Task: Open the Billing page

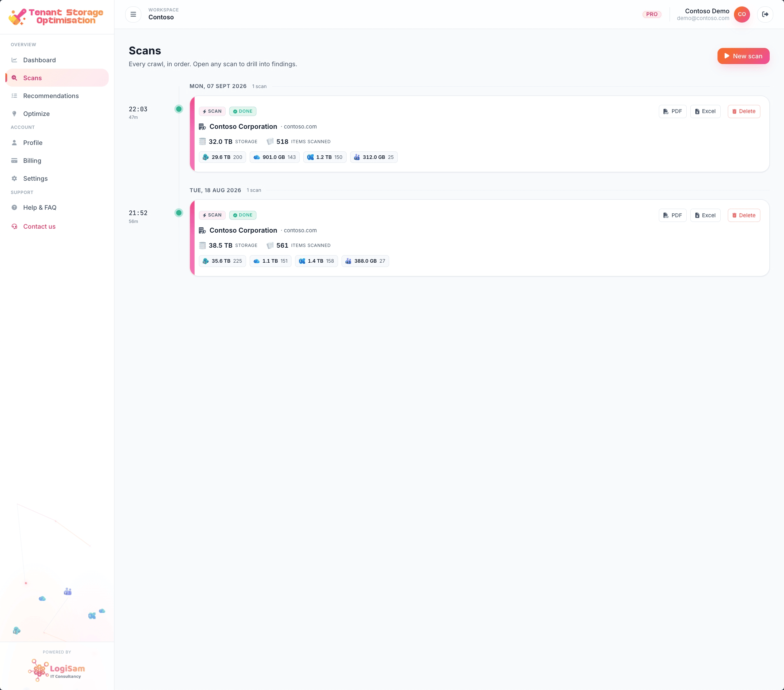Action: (x=57, y=160)
